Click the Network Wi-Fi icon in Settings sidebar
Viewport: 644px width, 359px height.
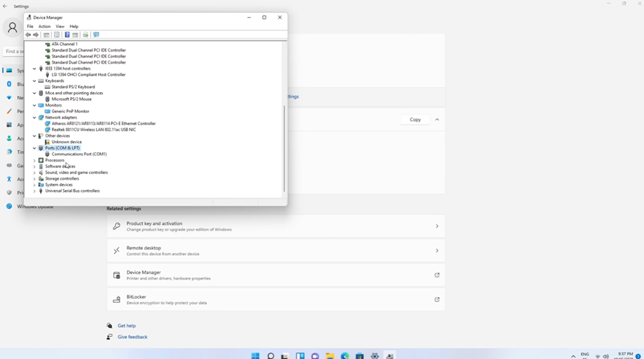[9, 97]
